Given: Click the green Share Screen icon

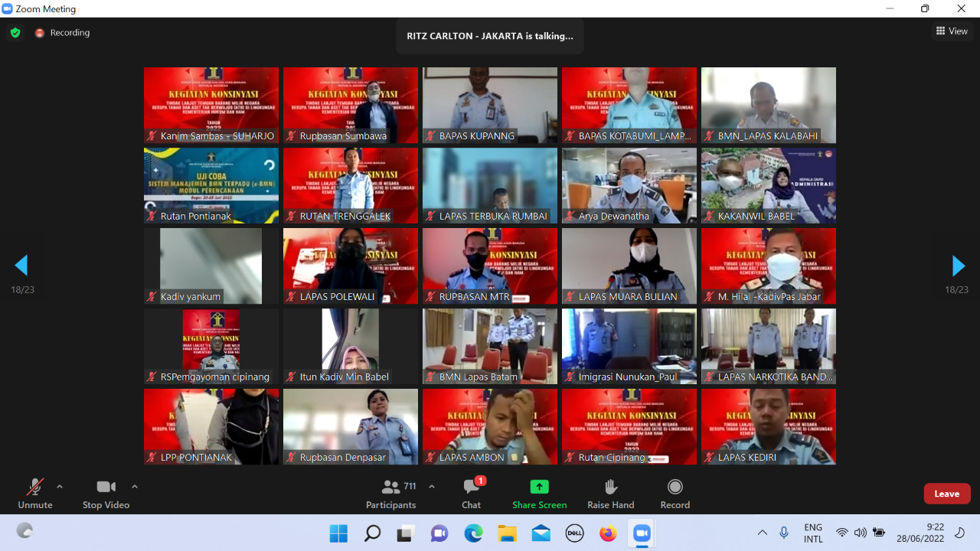Looking at the screenshot, I should click(x=539, y=487).
